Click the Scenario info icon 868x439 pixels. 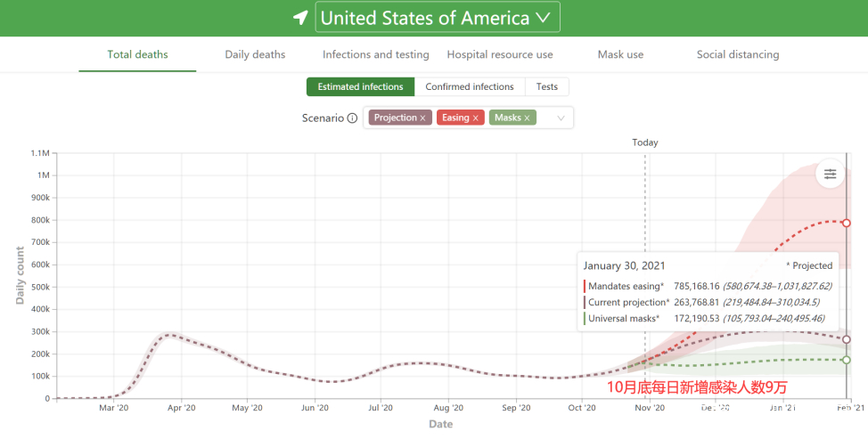coord(352,118)
